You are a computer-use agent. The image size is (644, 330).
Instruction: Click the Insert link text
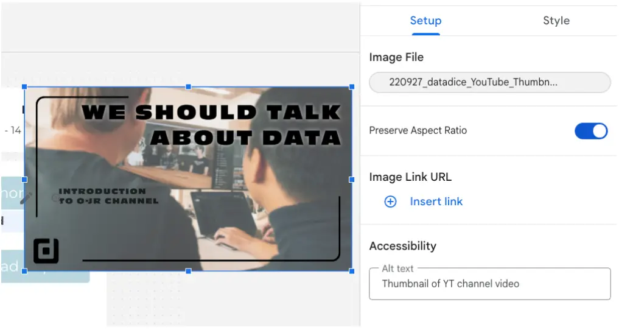[436, 202]
